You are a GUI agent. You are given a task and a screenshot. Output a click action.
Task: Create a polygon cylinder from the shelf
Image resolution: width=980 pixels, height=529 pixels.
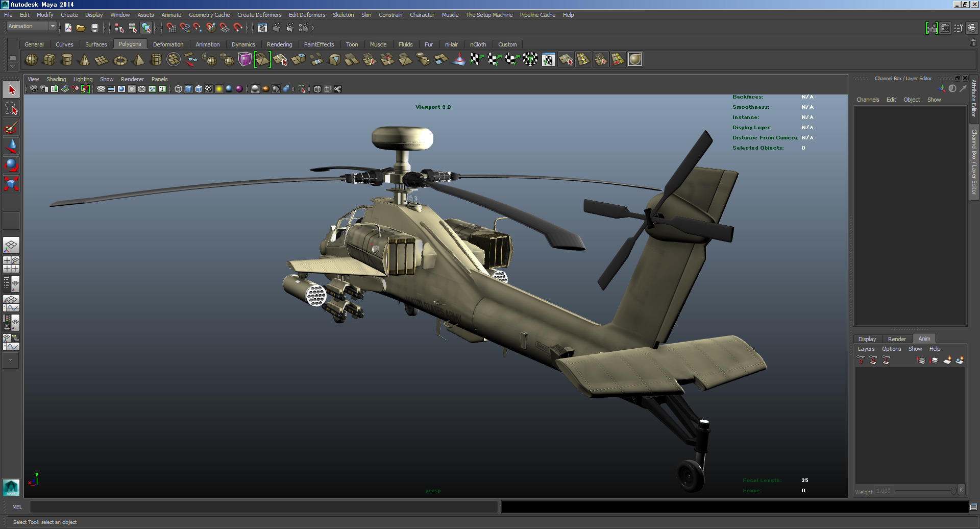click(66, 60)
